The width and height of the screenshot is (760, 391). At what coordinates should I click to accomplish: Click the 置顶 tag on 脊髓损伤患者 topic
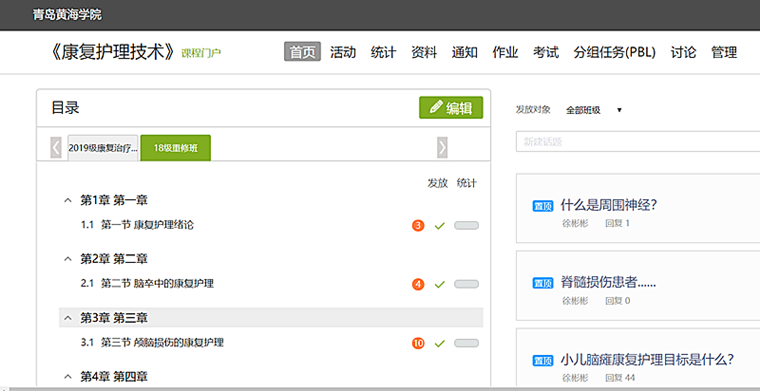[x=542, y=282]
